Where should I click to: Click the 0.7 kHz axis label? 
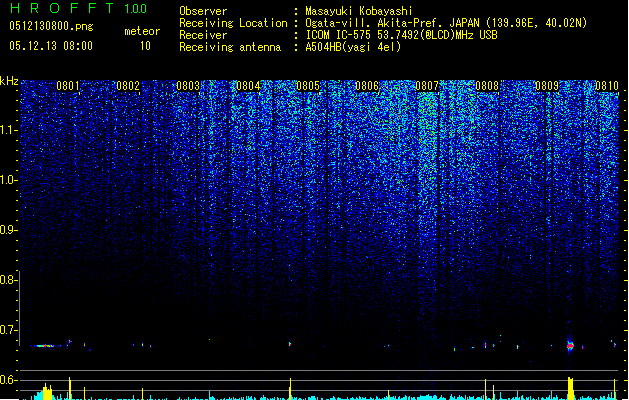tap(8, 330)
